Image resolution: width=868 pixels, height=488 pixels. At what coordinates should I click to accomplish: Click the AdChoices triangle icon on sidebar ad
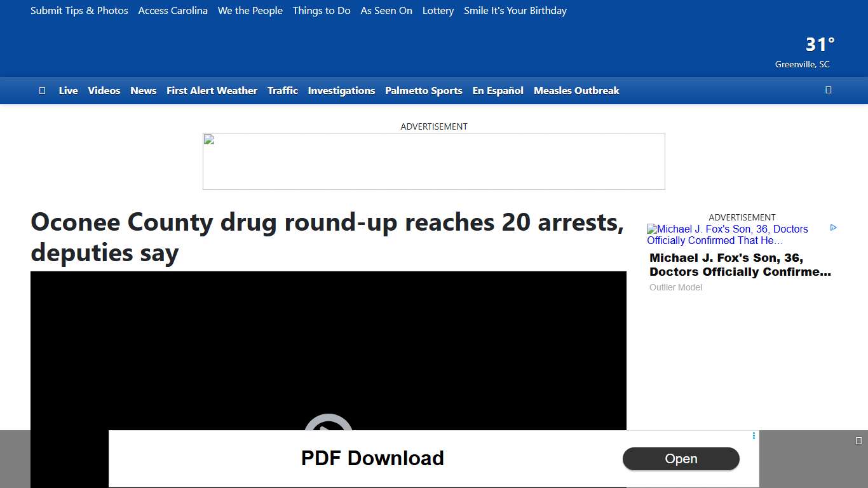(x=833, y=227)
